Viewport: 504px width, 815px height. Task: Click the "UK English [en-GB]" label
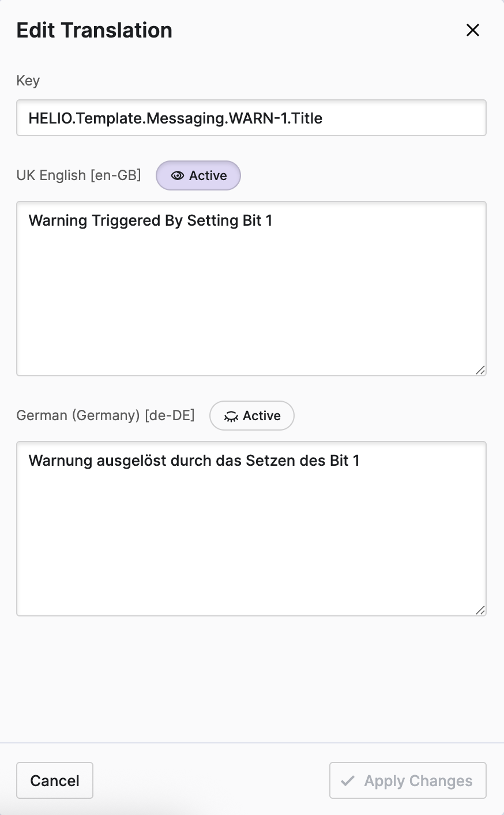pyautogui.click(x=79, y=175)
